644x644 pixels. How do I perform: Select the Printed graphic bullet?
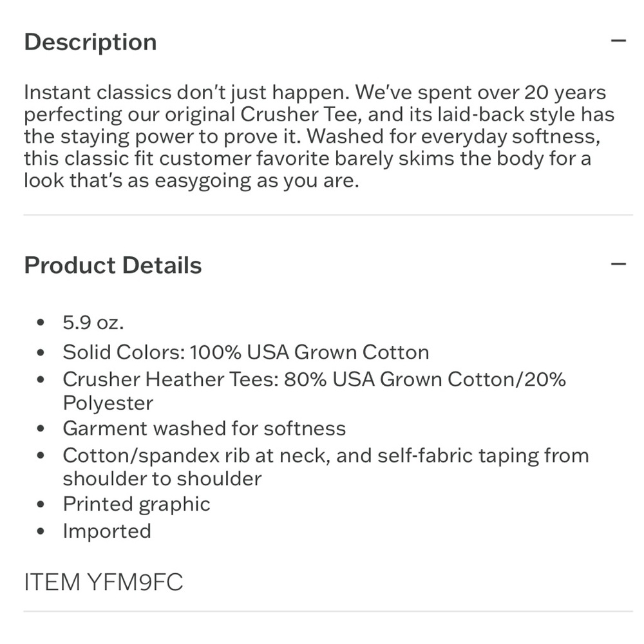coord(137,504)
